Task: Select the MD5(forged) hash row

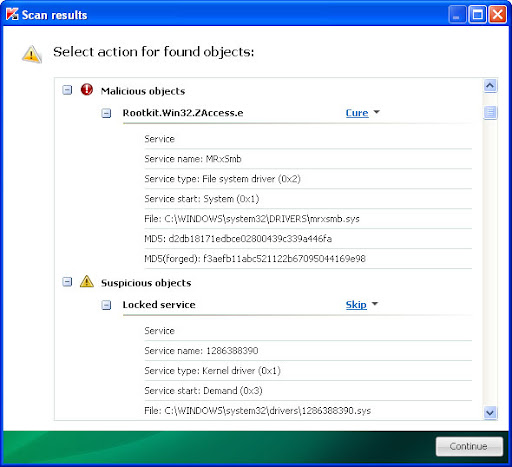Action: tap(308, 259)
